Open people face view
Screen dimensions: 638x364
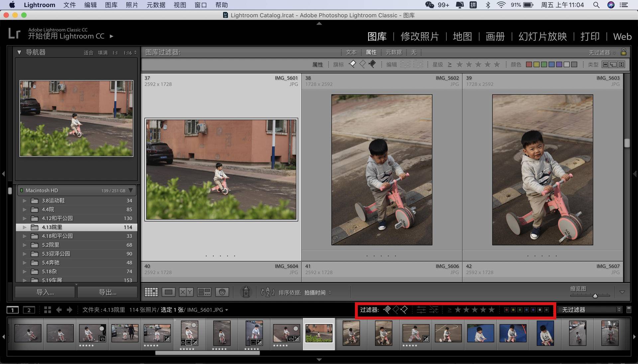(x=222, y=292)
